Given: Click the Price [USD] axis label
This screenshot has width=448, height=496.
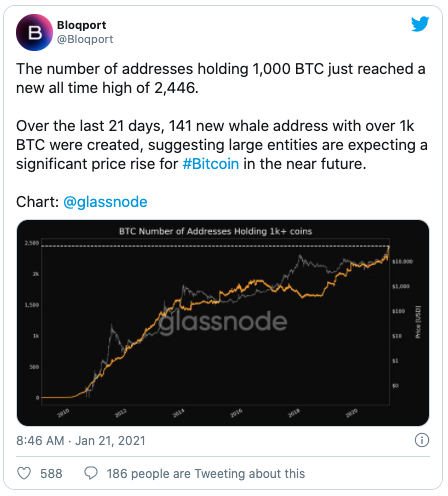Looking at the screenshot, I should click(418, 322).
